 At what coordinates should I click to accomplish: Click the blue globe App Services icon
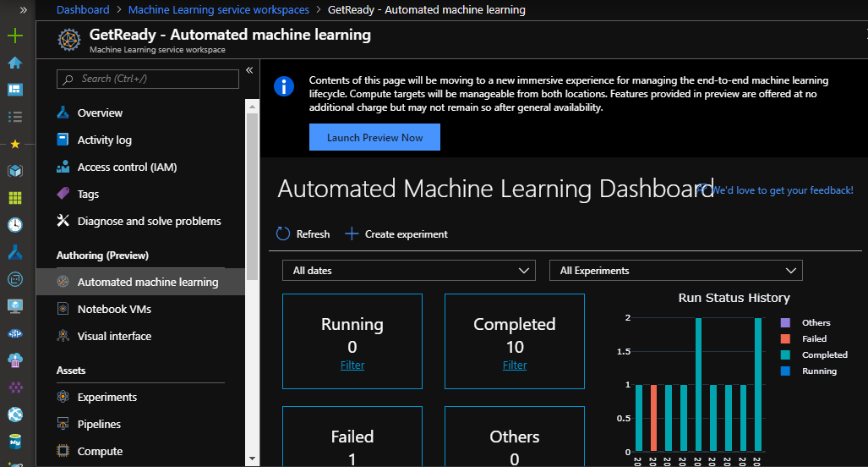(x=15, y=415)
